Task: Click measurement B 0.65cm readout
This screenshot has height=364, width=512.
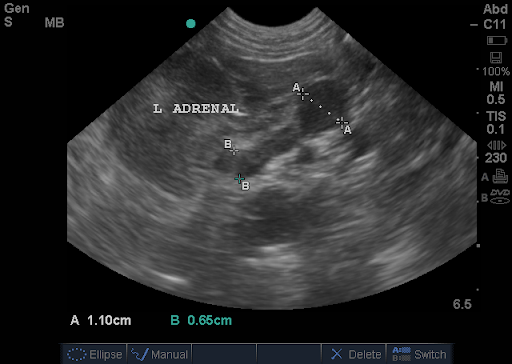Action: point(201,320)
